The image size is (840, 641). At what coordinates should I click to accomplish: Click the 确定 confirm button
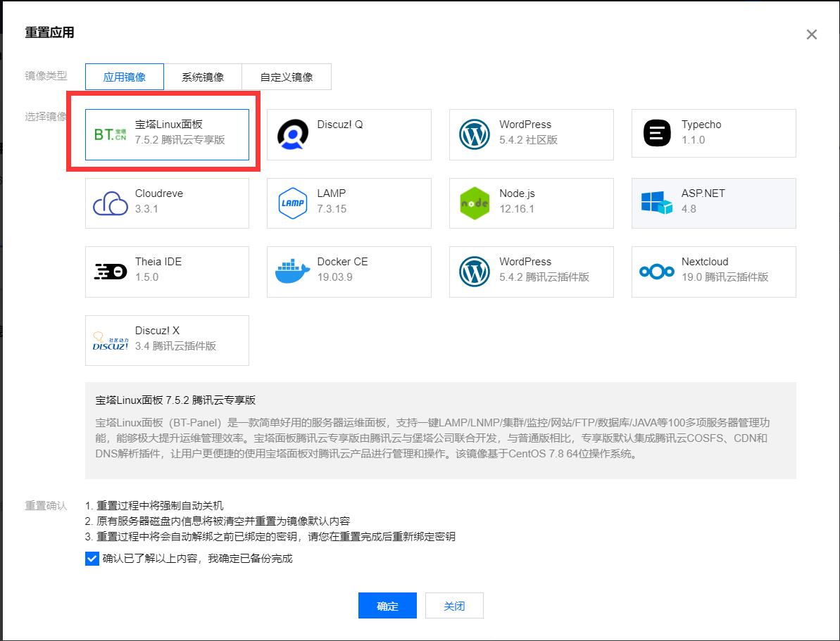coord(387,605)
